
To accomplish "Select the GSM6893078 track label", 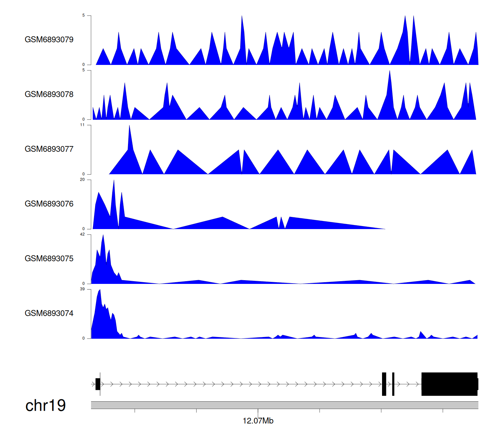I will (49, 95).
